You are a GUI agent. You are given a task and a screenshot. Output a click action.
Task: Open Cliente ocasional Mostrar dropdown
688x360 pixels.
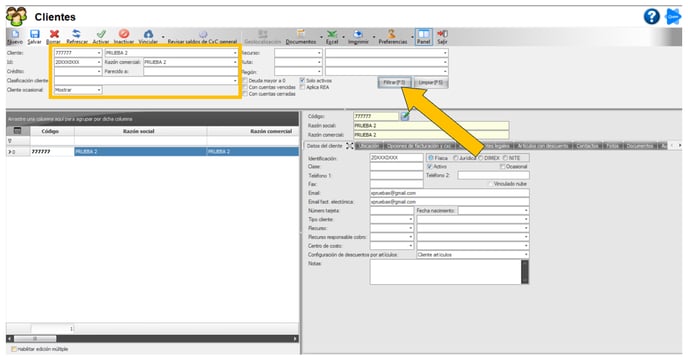click(x=99, y=90)
